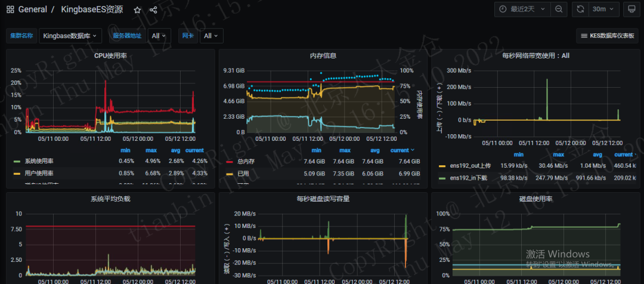This screenshot has height=284, width=644.
Task: Open the 网卡 All dropdown
Action: [x=212, y=36]
